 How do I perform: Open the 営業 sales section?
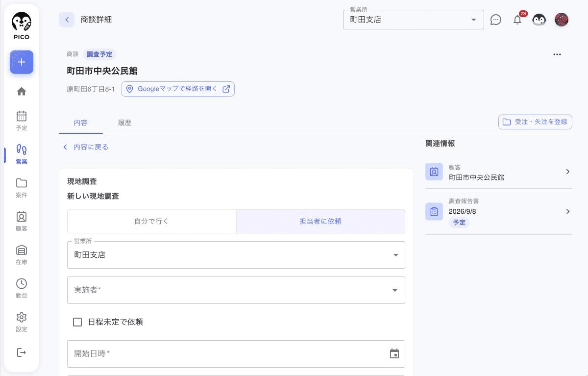(x=22, y=154)
